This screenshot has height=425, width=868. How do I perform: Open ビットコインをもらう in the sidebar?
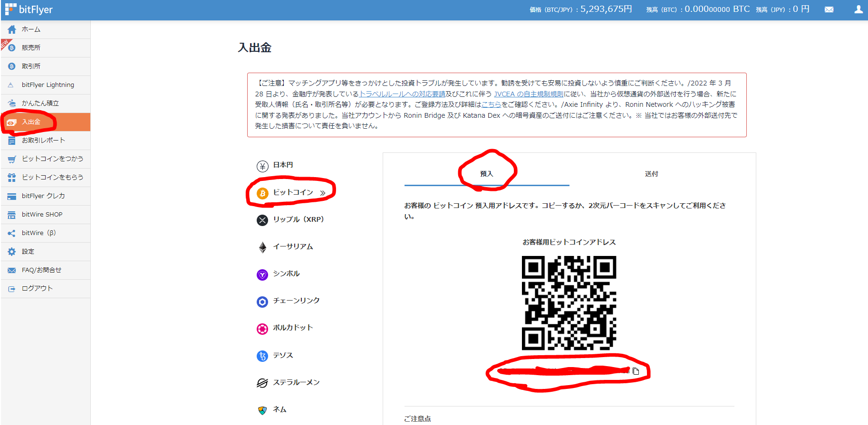(x=46, y=178)
